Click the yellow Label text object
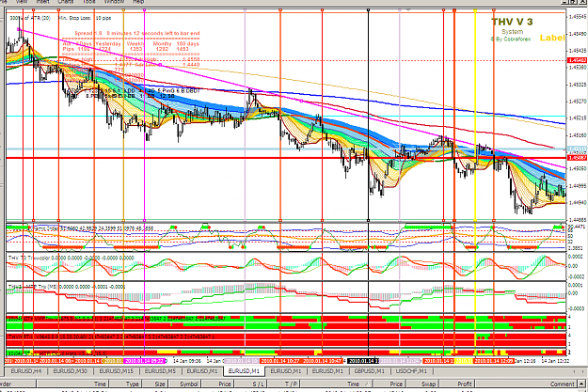The height and width of the screenshot is (392, 588). [x=552, y=38]
